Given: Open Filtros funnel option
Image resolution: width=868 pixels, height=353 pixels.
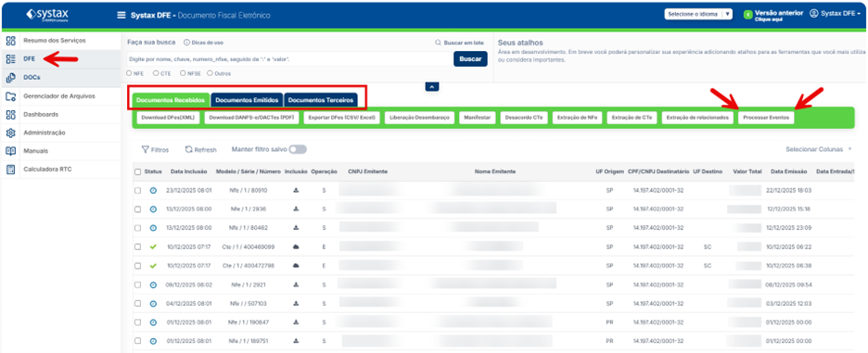Looking at the screenshot, I should [155, 149].
